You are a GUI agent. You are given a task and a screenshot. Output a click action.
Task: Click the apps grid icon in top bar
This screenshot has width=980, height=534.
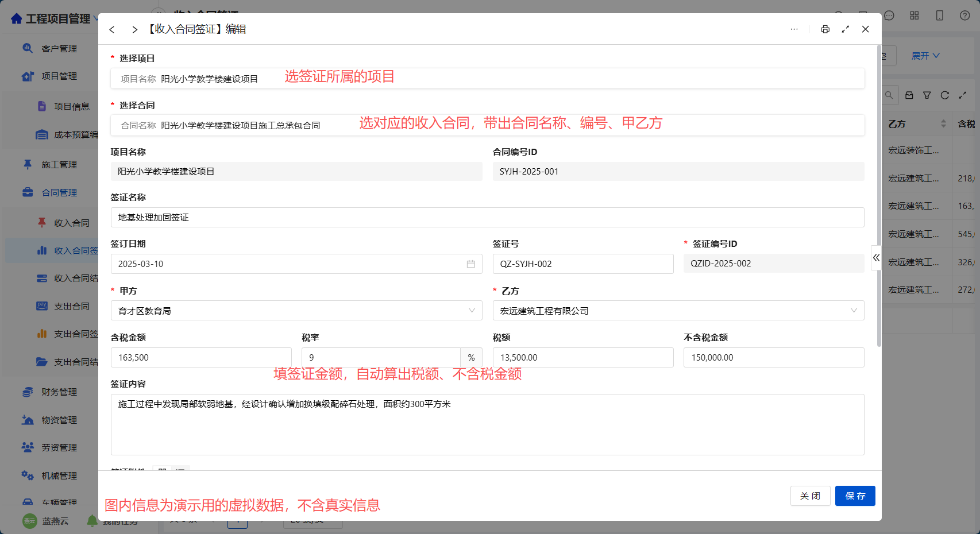point(915,16)
